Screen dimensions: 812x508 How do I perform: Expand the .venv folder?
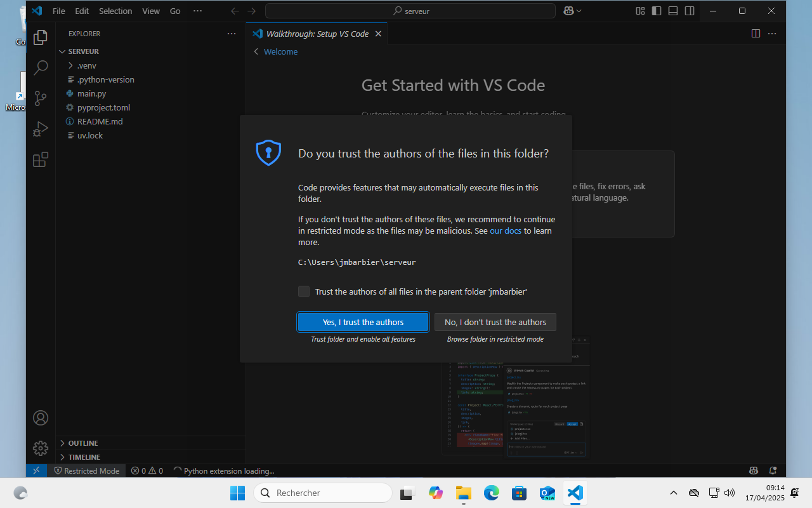[150, 65]
